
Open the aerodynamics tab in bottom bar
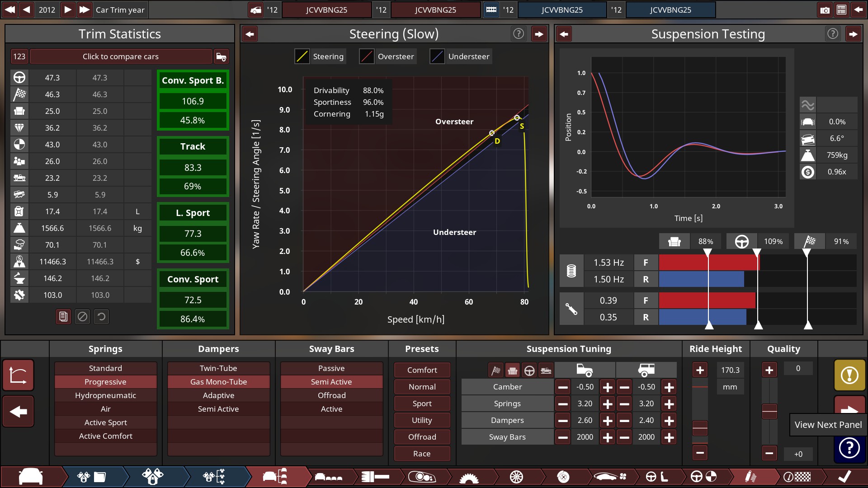[610, 477]
